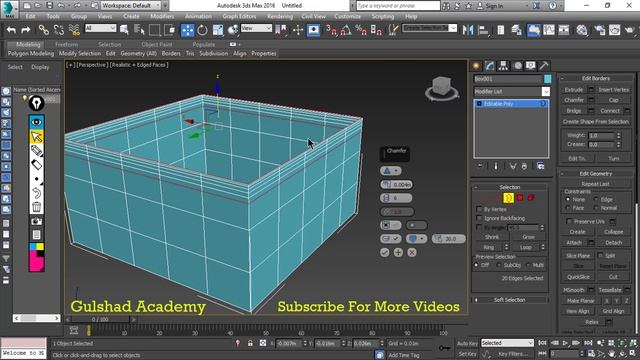
Task: Open Select by Name dialog
Action: coord(139,29)
